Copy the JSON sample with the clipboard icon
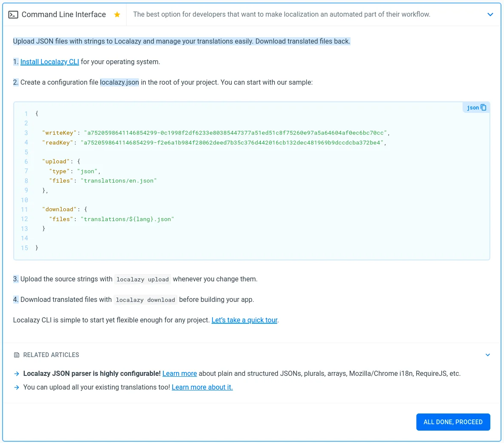 point(483,108)
